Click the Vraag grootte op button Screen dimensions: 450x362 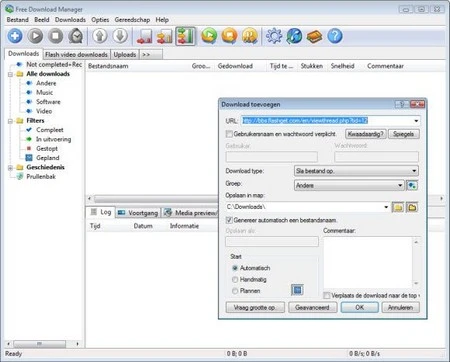pos(255,307)
